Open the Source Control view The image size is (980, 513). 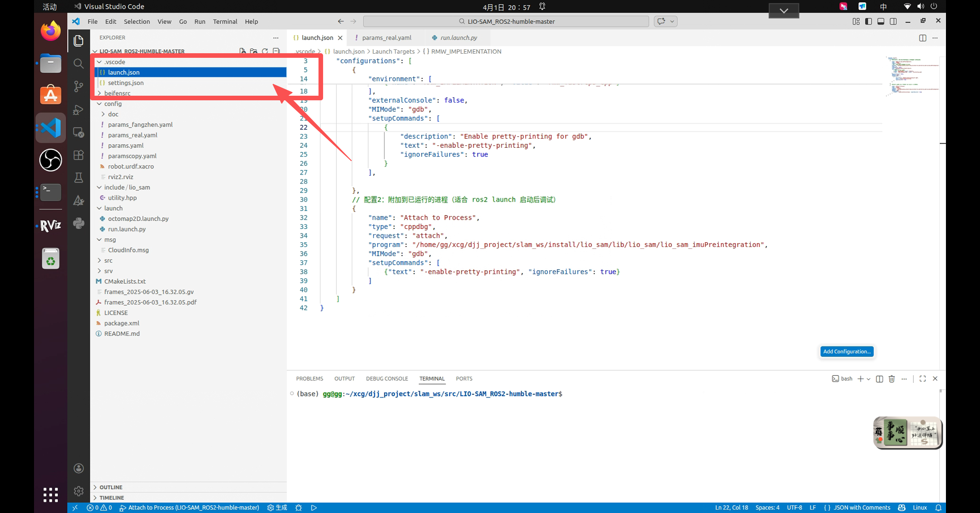point(78,86)
